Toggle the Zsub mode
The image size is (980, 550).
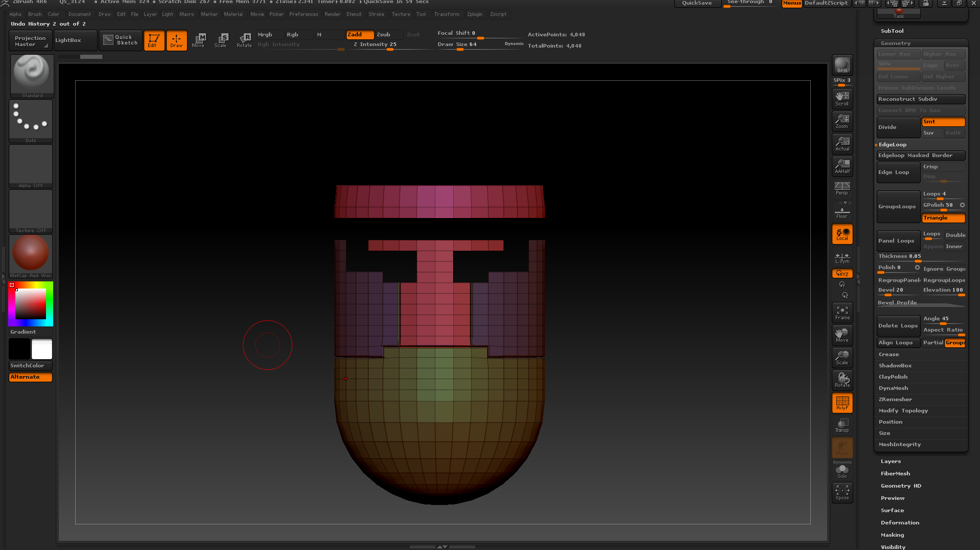pos(389,34)
